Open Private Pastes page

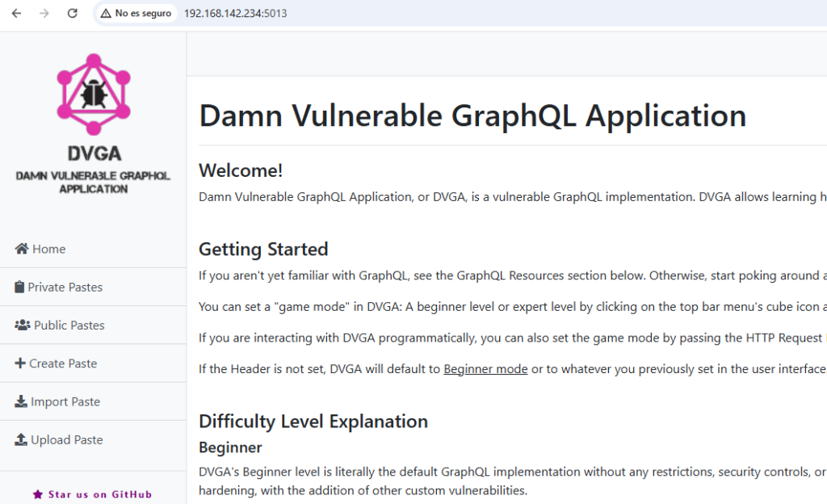click(x=58, y=287)
